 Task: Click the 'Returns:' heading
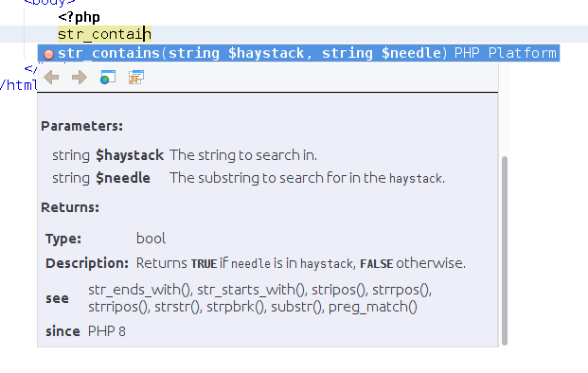click(70, 207)
